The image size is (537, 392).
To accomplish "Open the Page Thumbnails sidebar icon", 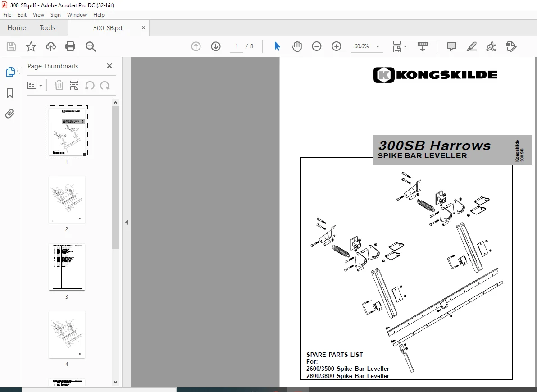I will (x=10, y=72).
